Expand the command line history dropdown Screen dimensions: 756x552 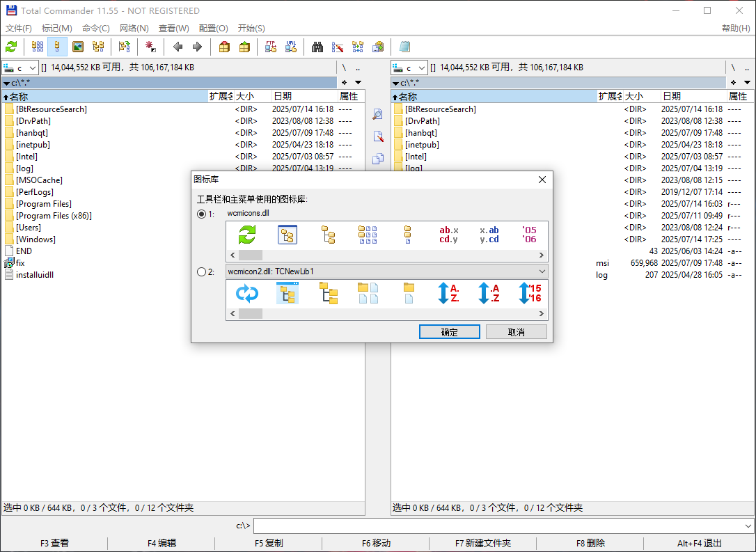coord(748,526)
